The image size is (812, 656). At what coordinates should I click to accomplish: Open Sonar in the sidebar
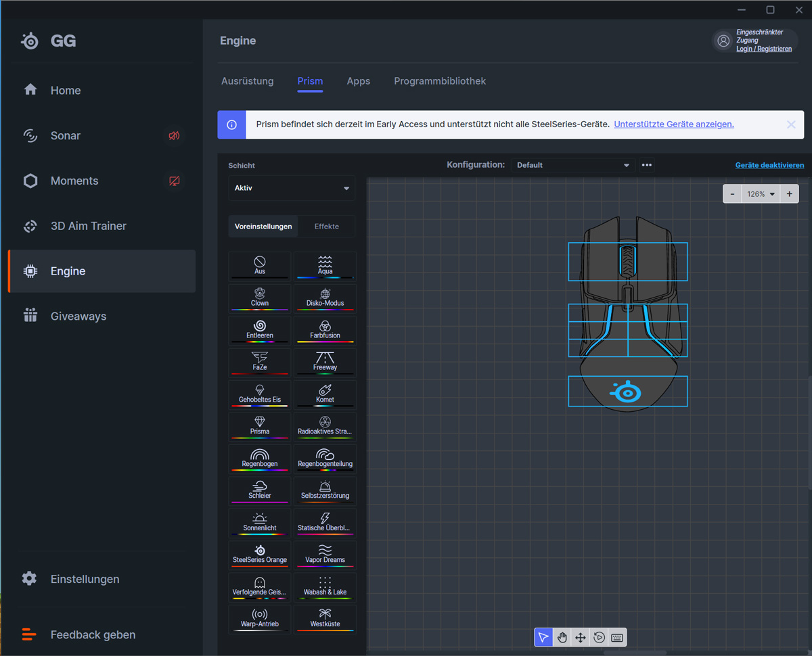coord(101,136)
